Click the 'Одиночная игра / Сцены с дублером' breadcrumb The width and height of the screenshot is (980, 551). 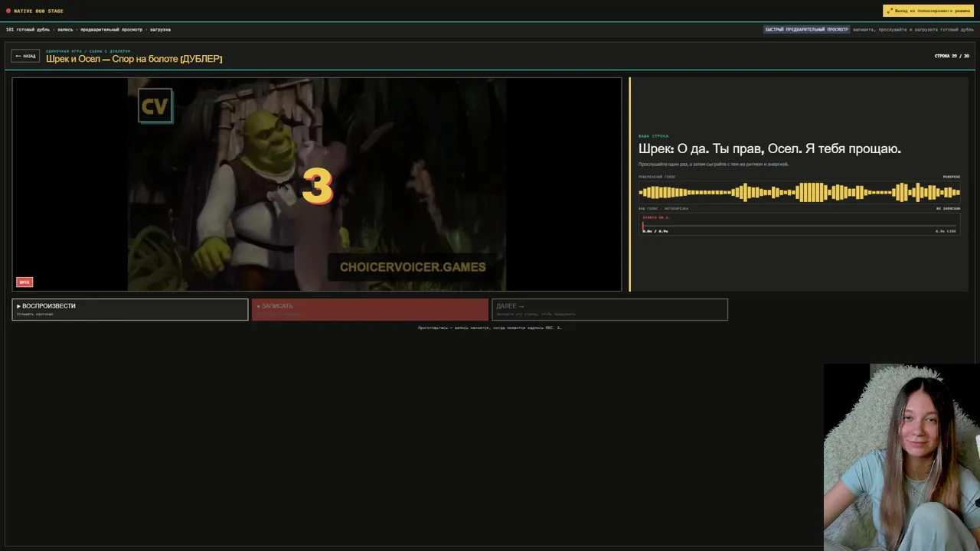tap(88, 51)
